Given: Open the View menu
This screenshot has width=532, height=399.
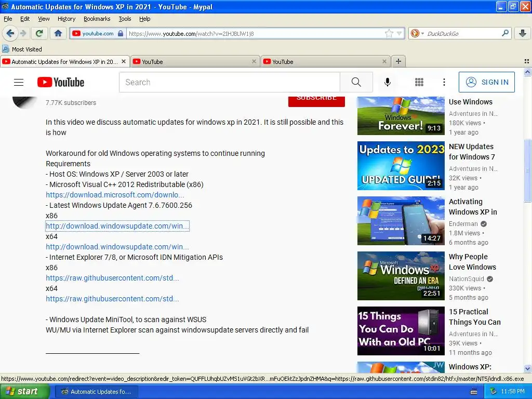Looking at the screenshot, I should coord(44,19).
